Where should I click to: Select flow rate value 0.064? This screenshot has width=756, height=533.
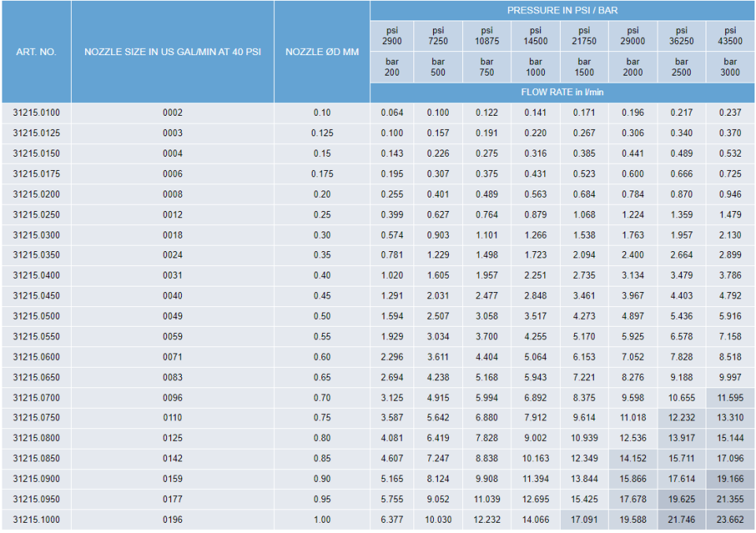pos(391,113)
